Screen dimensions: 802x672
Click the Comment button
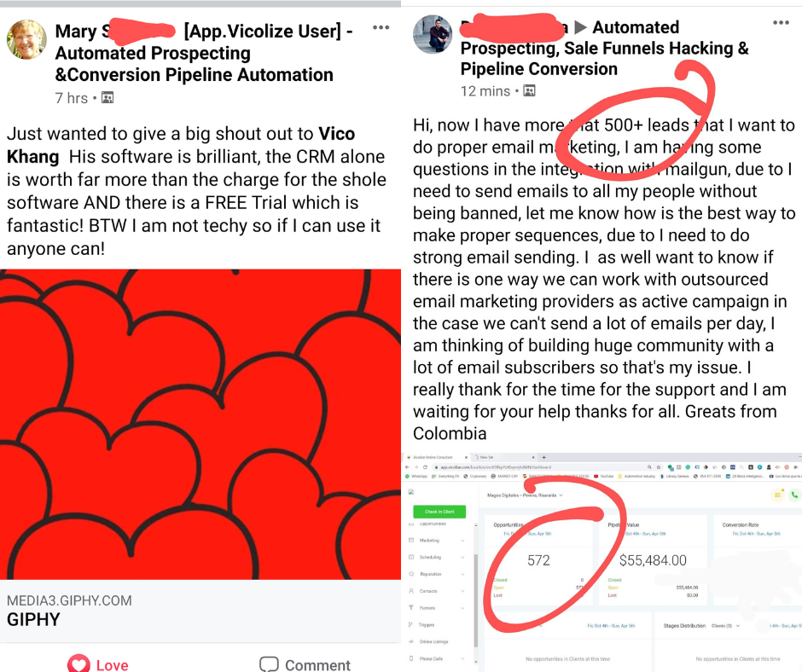tap(305, 663)
